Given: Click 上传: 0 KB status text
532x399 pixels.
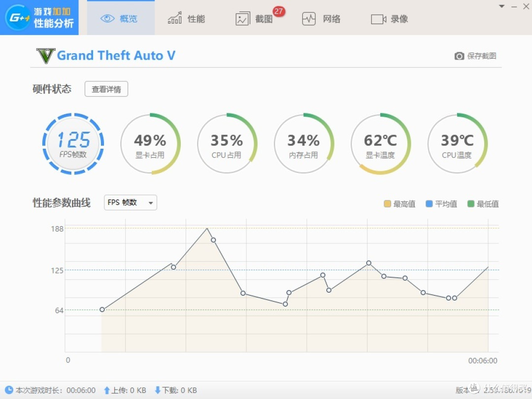Looking at the screenshot, I should click(x=129, y=391).
